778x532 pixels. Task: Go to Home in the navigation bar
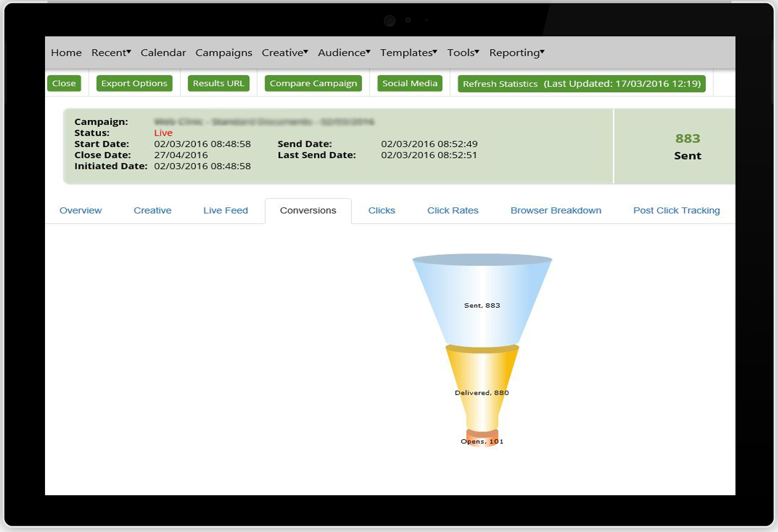point(66,52)
